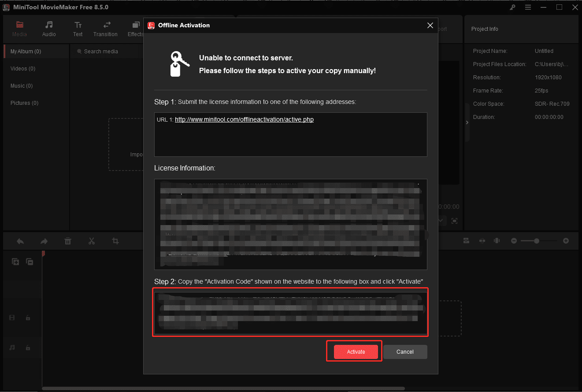Click the Redo icon above the timeline
Viewport: 582px width, 392px height.
[x=44, y=241]
